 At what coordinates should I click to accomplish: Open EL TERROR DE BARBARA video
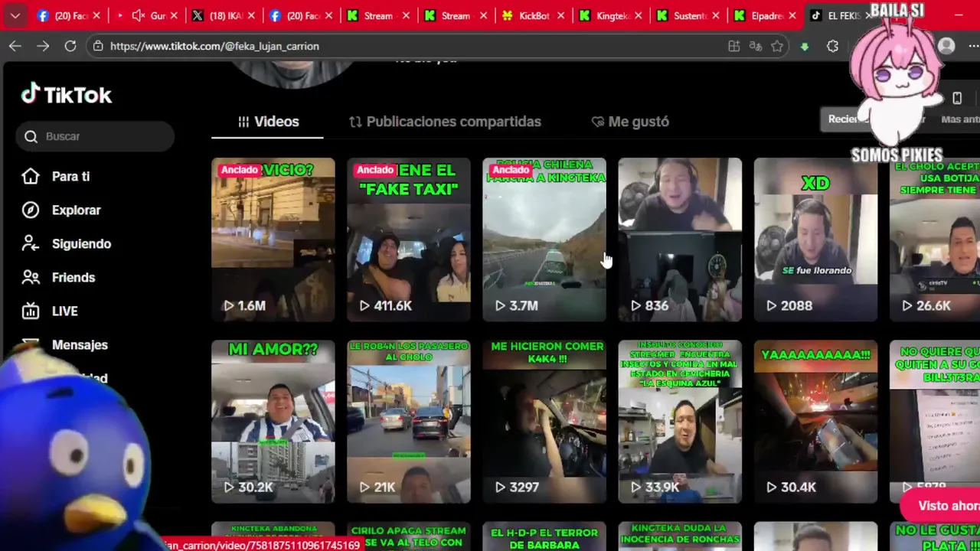tap(544, 536)
